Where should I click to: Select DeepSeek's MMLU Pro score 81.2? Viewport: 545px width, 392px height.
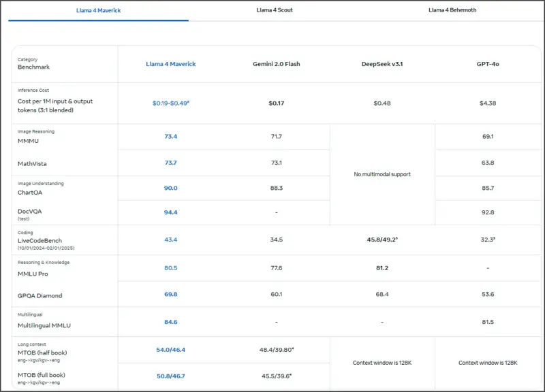click(x=382, y=268)
